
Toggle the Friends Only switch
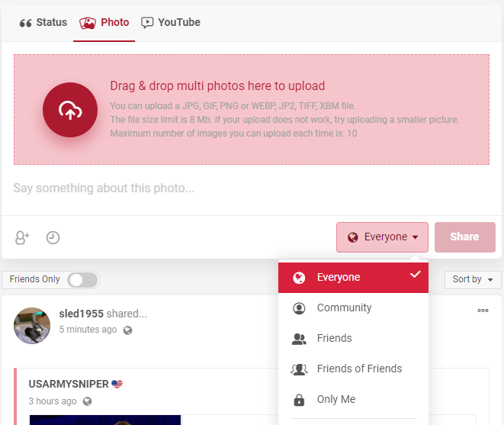click(83, 280)
